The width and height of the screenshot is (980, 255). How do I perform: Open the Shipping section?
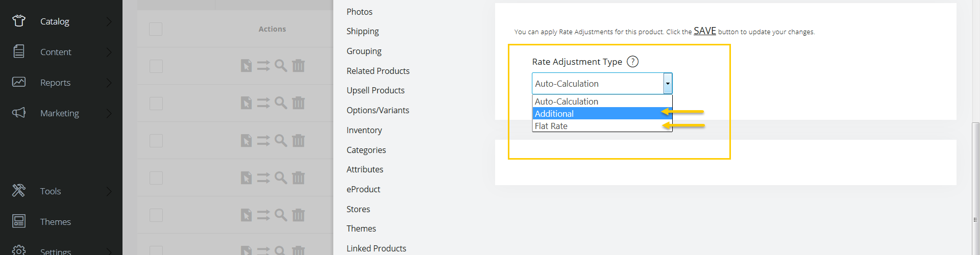click(362, 31)
